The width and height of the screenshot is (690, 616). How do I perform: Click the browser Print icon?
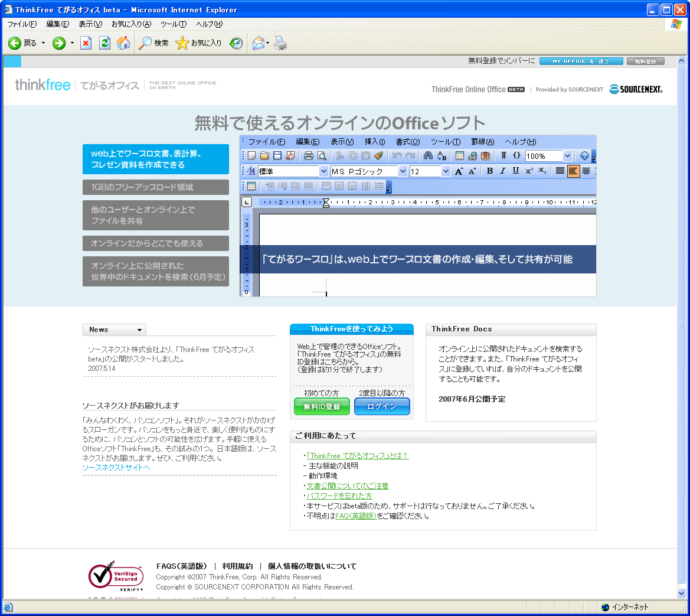point(280,43)
